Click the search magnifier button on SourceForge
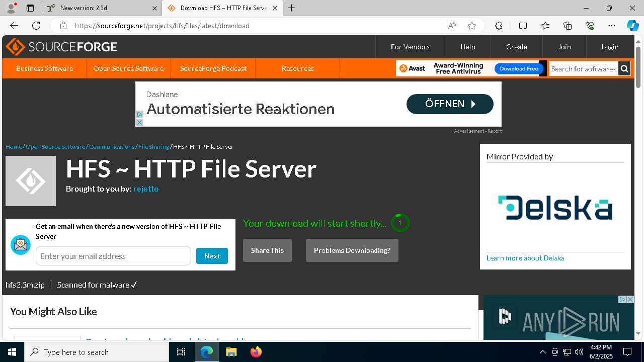Image resolution: width=644 pixels, height=362 pixels. (x=624, y=68)
